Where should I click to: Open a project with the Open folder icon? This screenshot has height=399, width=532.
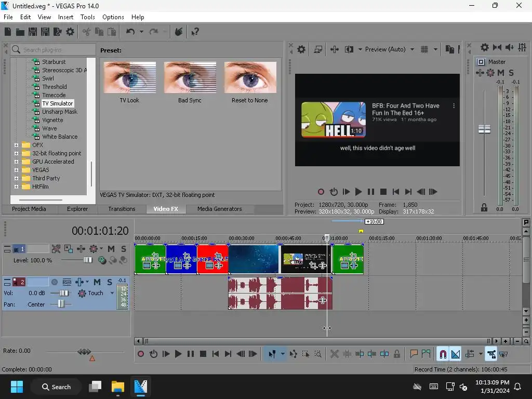click(20, 32)
